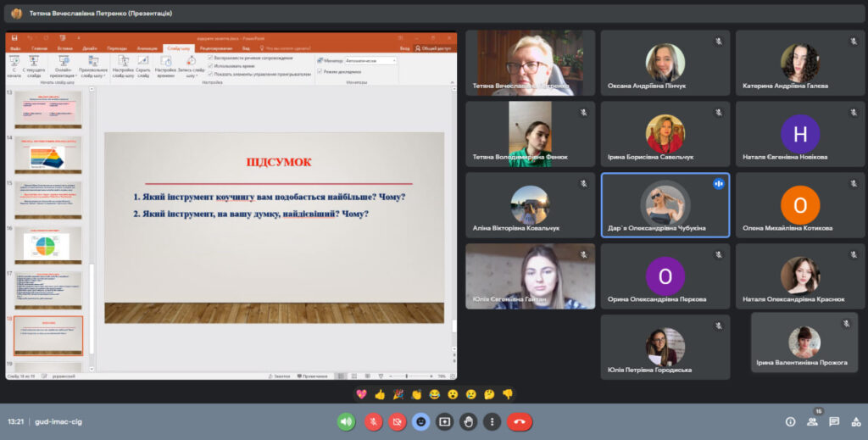Open the activities icon
This screenshot has width=868, height=440.
(854, 421)
